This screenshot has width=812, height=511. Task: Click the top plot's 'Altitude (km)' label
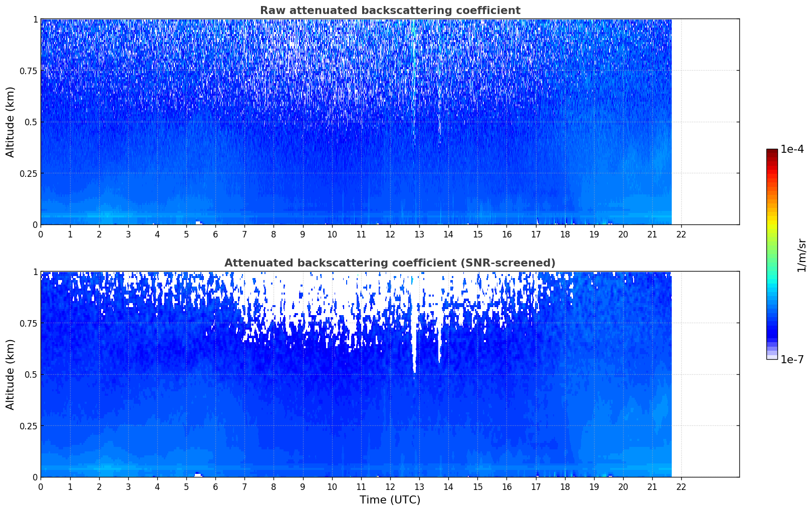[11, 122]
